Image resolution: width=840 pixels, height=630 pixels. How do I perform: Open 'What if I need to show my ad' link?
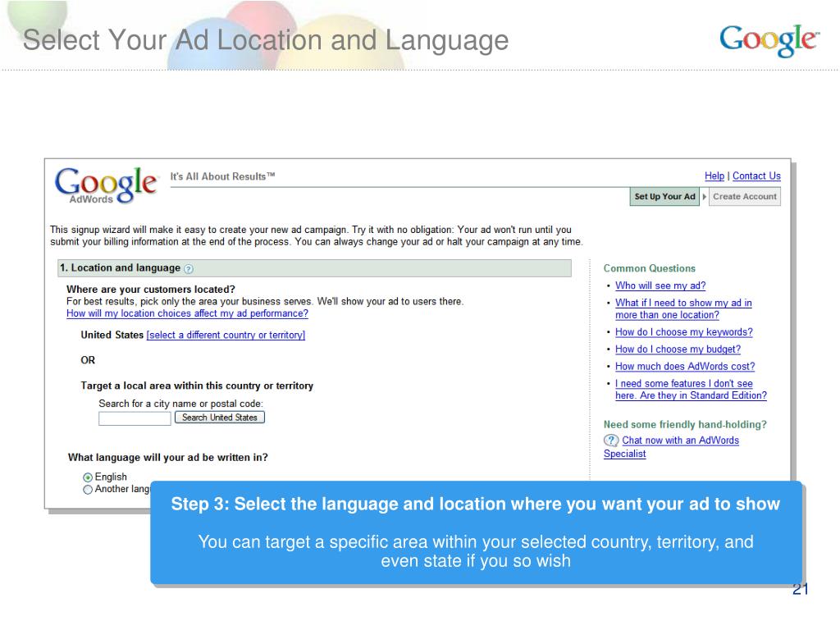(683, 303)
